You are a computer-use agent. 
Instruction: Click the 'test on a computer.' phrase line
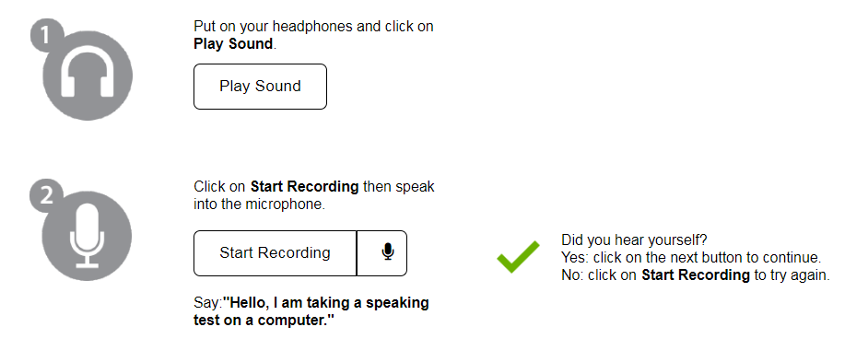(264, 321)
